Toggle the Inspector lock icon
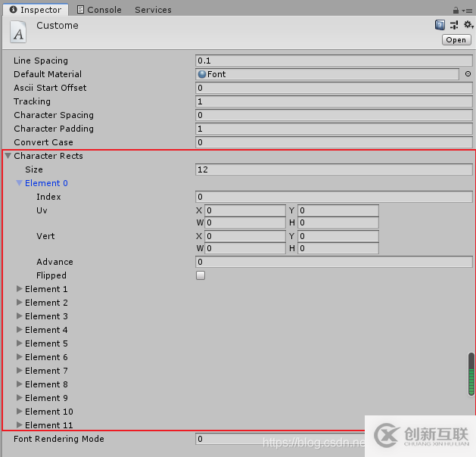Viewport: 476px width, 457px height. (x=456, y=11)
